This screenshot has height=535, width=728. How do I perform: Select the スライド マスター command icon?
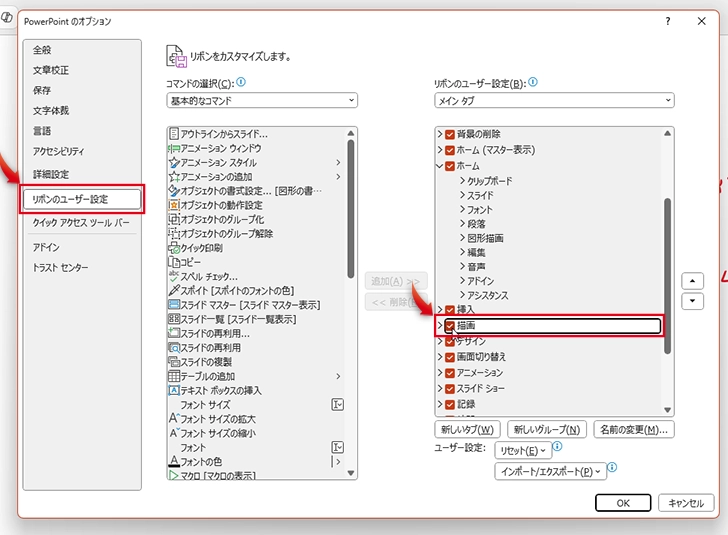click(174, 305)
